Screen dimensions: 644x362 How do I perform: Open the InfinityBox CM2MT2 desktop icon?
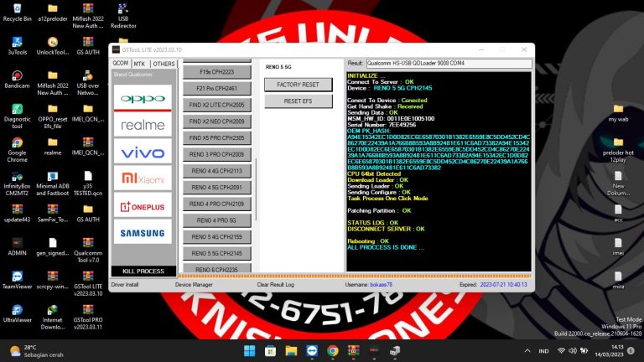coord(17,183)
